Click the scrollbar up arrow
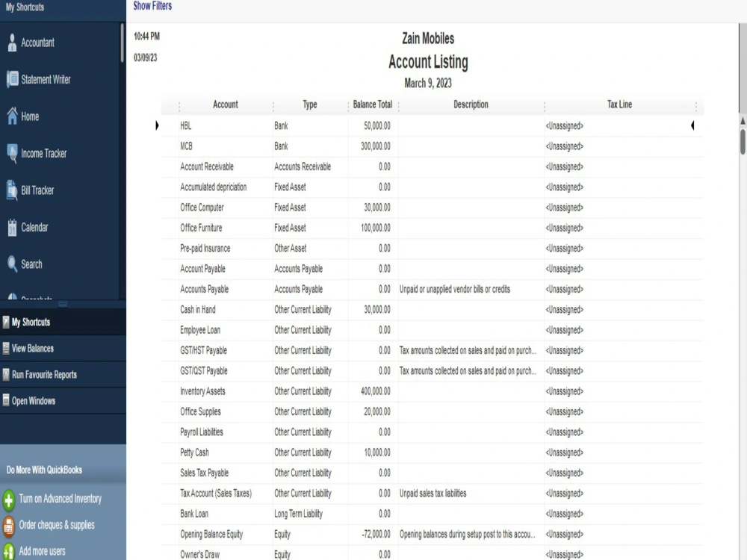 [742, 119]
